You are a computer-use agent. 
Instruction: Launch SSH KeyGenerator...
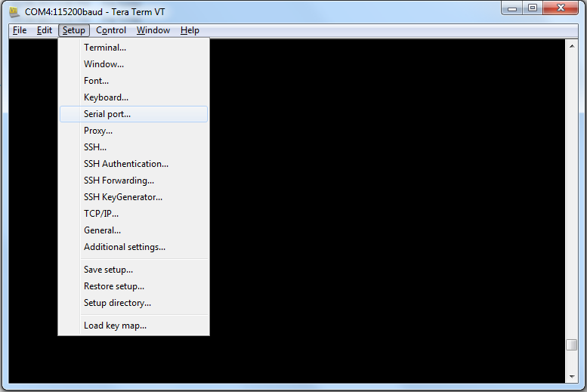point(134,197)
